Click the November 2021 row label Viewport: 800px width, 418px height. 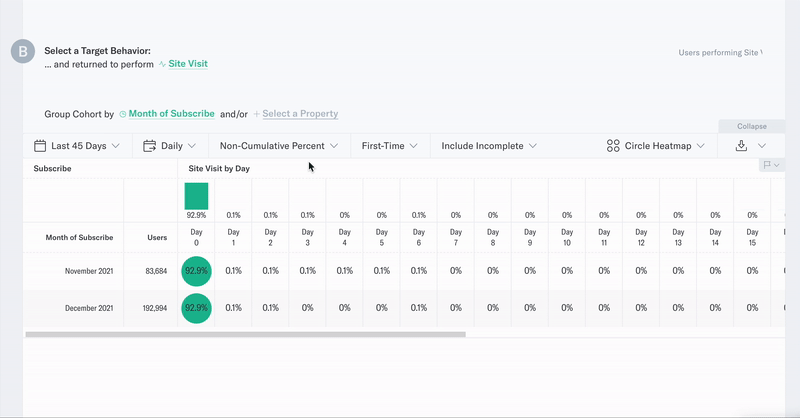click(89, 271)
